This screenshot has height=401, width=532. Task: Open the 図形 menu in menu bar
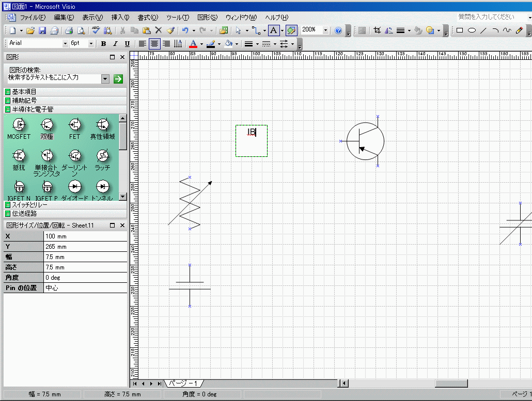pos(208,18)
